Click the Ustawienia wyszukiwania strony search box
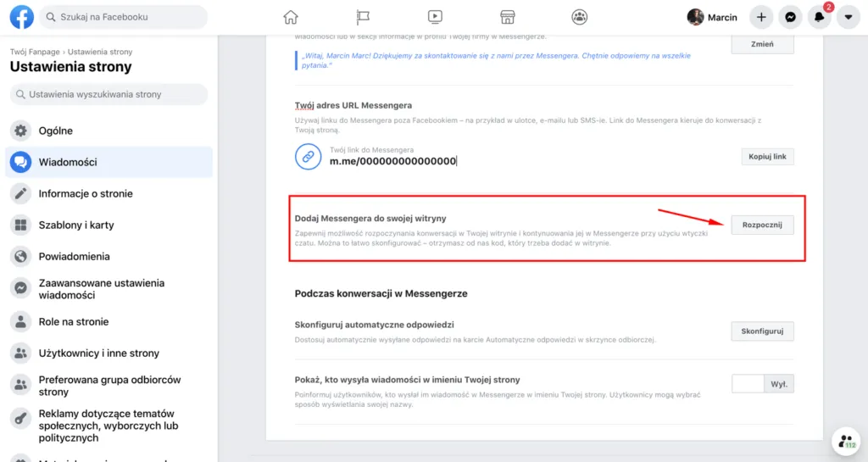This screenshot has height=462, width=868. (x=109, y=94)
